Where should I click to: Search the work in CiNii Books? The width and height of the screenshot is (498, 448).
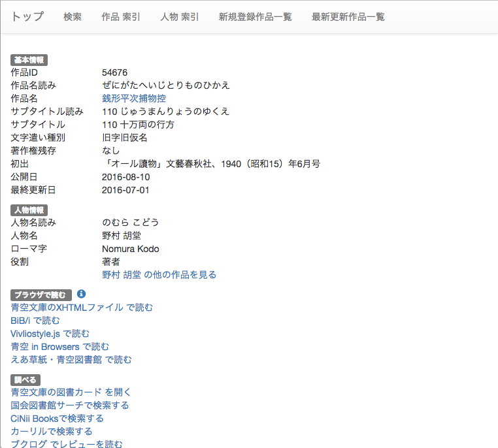[58, 418]
